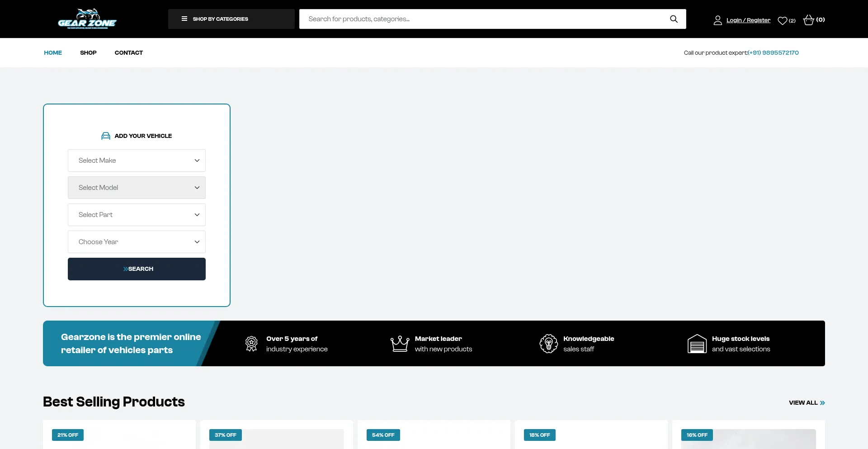Click View All best selling products
This screenshot has height=449, width=868.
(x=807, y=403)
